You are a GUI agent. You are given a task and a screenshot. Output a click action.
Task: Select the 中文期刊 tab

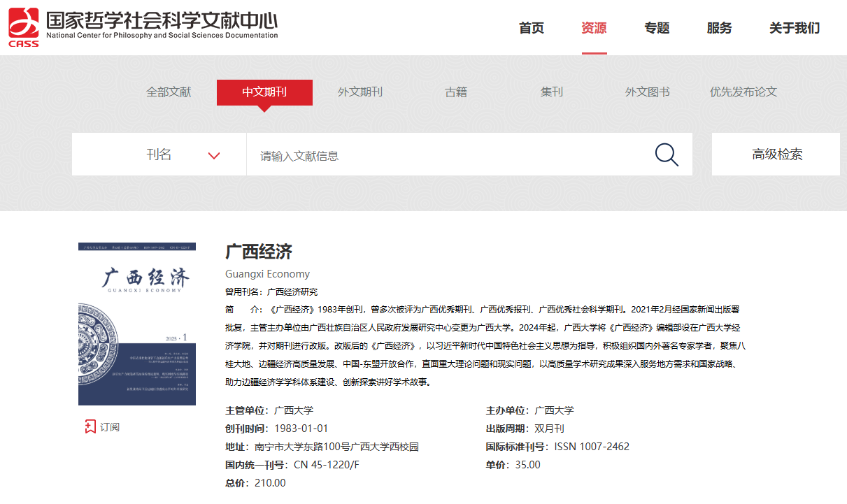click(264, 92)
